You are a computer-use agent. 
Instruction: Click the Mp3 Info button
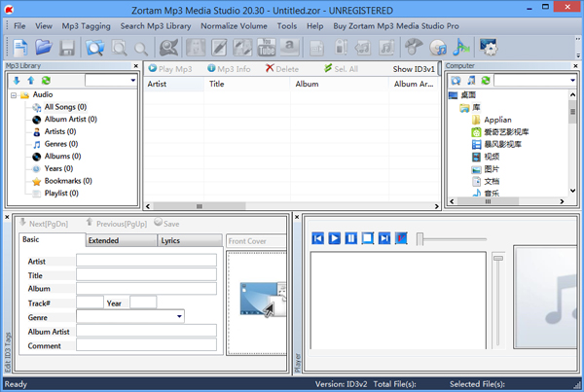pyautogui.click(x=229, y=69)
